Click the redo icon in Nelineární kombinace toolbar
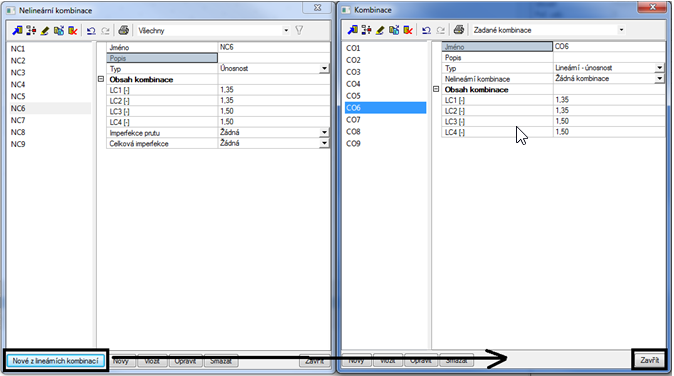The width and height of the screenshot is (674, 376). pyautogui.click(x=105, y=31)
